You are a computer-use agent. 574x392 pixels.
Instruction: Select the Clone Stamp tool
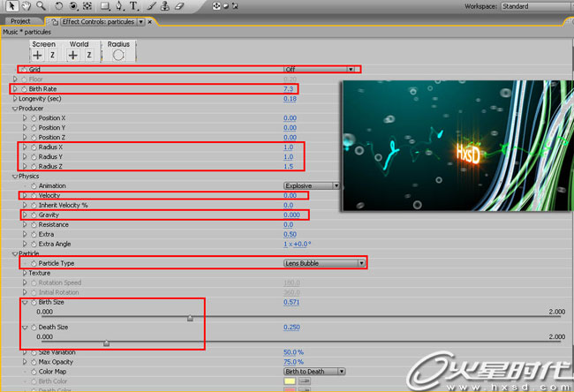[x=165, y=6]
